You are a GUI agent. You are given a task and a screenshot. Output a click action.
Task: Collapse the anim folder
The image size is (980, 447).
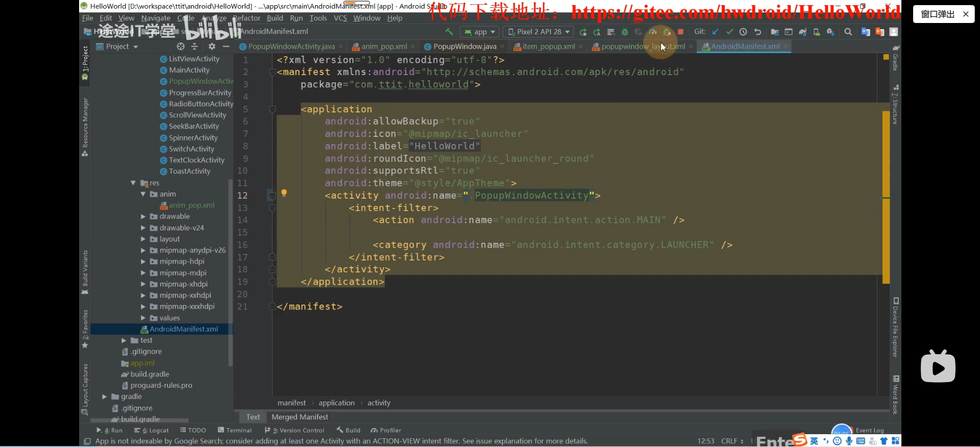(143, 194)
